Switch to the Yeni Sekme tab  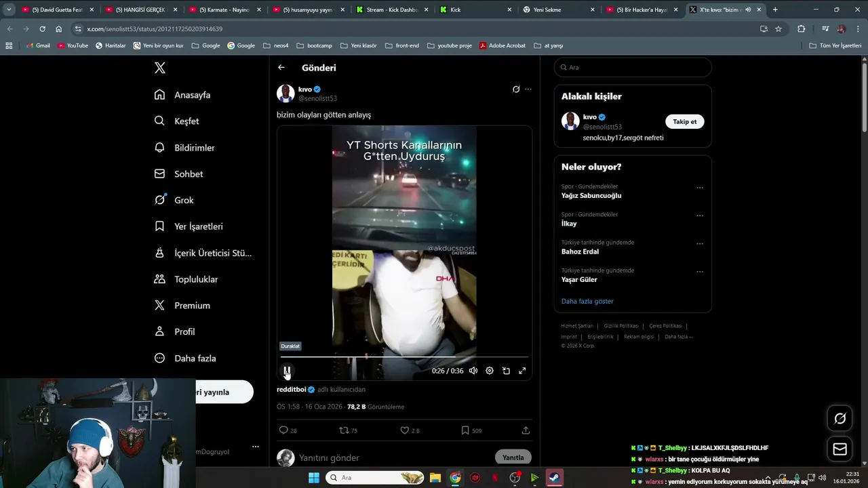(559, 9)
